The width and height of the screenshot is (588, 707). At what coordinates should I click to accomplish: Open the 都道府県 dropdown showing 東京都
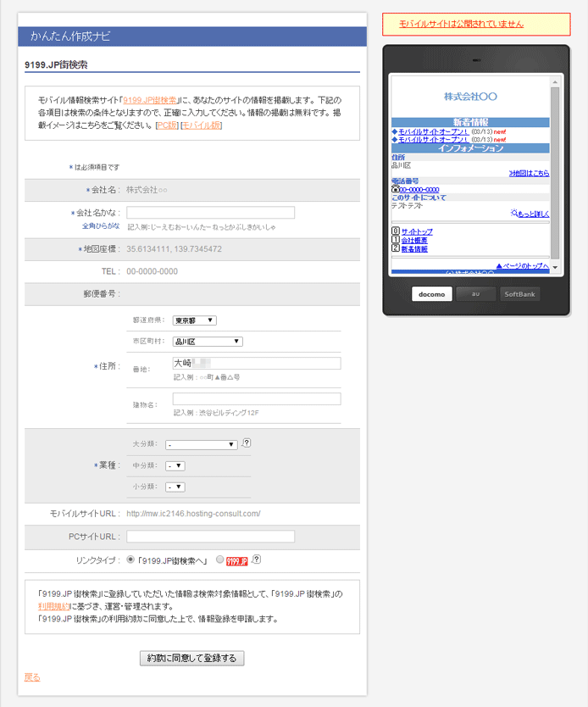coord(195,320)
